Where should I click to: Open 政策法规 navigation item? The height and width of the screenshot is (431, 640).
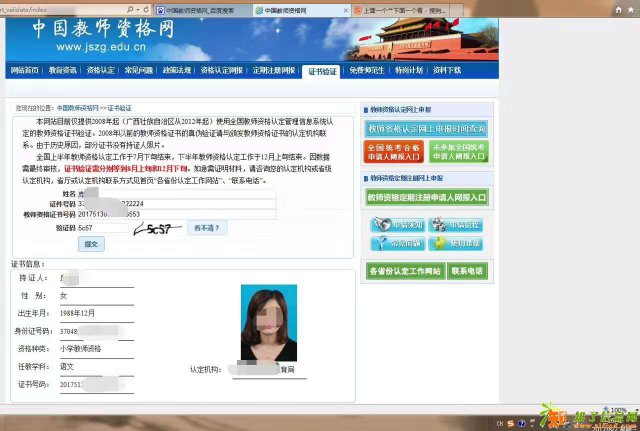click(176, 72)
